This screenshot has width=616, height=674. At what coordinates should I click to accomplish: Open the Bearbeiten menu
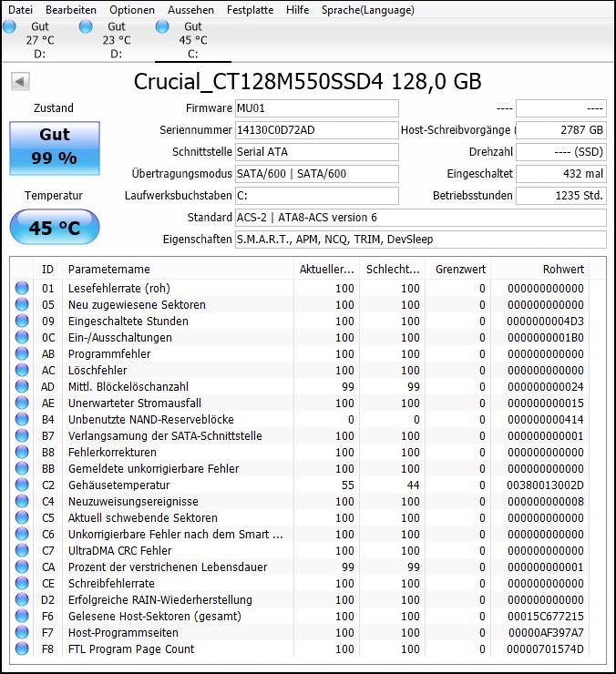point(71,9)
